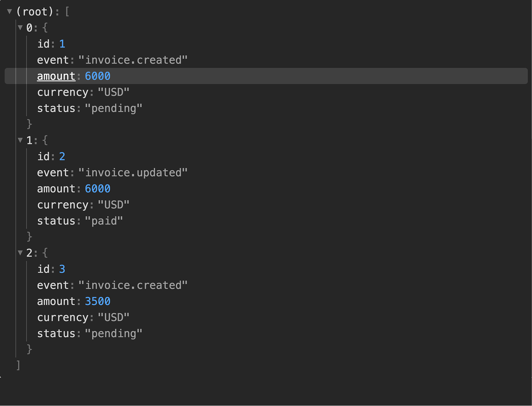Click the 3500 amount value
The height and width of the screenshot is (406, 532).
click(97, 301)
